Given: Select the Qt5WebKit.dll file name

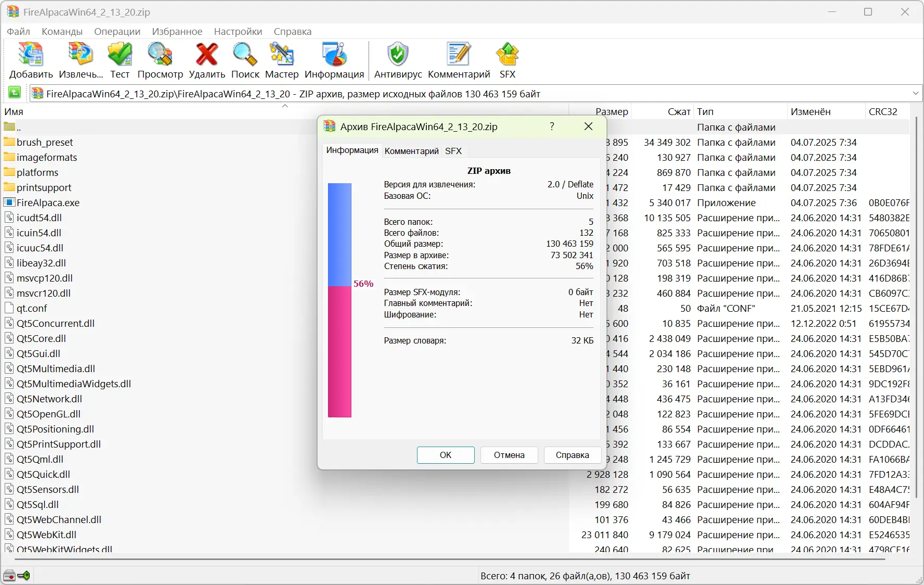Looking at the screenshot, I should pyautogui.click(x=46, y=535).
